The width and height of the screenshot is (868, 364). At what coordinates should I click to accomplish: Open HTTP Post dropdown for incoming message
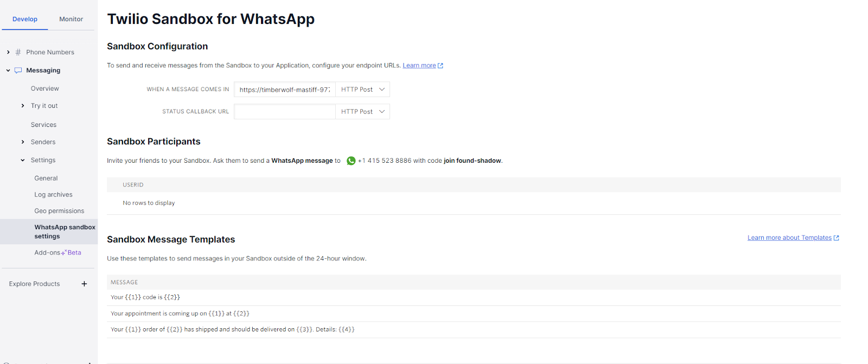point(362,90)
